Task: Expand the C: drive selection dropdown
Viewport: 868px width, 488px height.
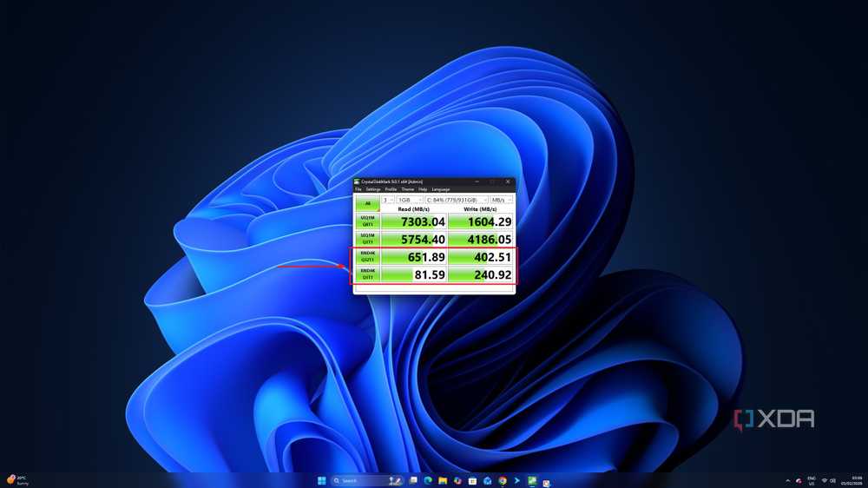Action: tap(457, 200)
